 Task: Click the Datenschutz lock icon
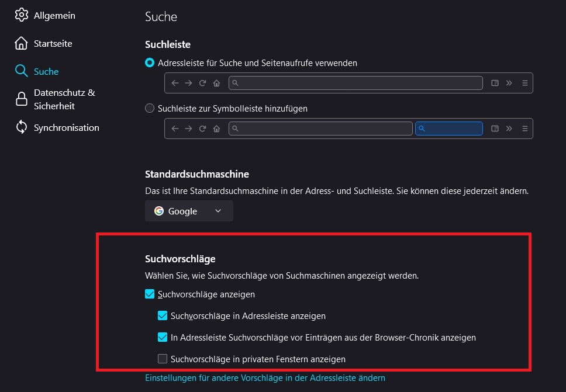click(22, 99)
